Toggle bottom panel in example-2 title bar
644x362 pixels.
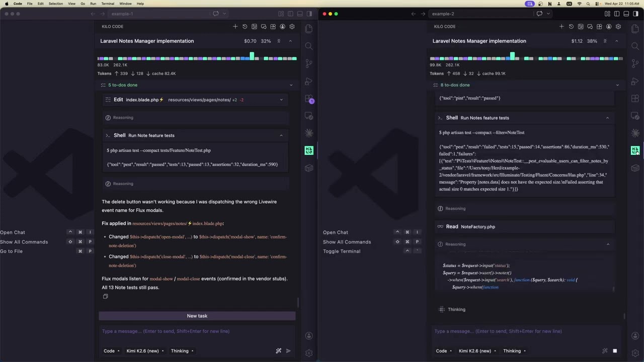[626, 14]
